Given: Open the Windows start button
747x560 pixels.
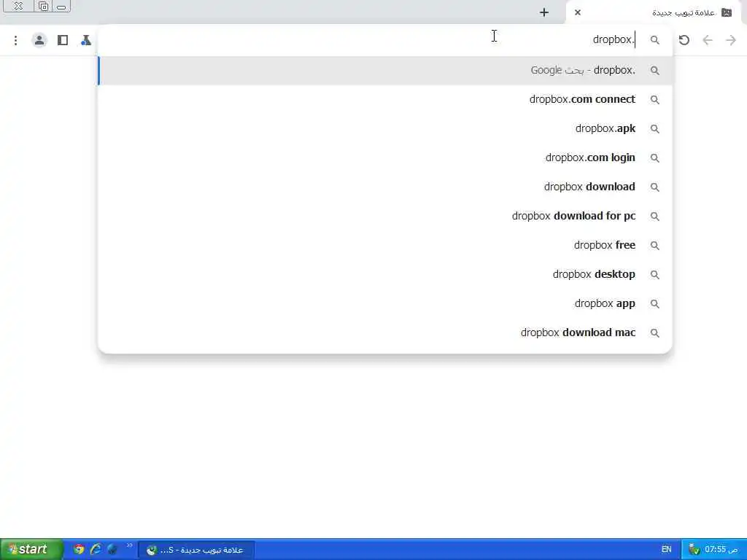Looking at the screenshot, I should coord(31,550).
